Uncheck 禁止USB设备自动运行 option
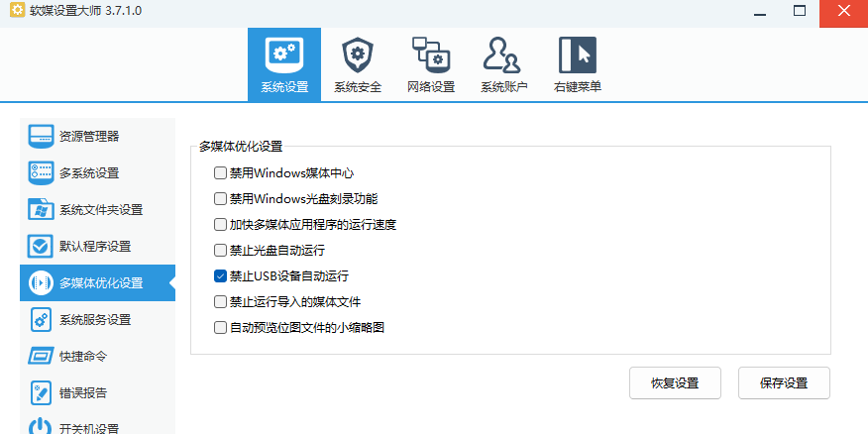 (x=220, y=275)
